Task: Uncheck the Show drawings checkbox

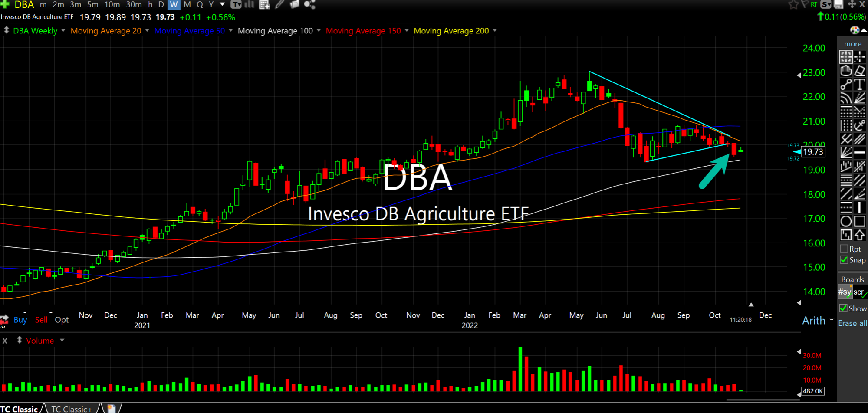Action: [843, 308]
